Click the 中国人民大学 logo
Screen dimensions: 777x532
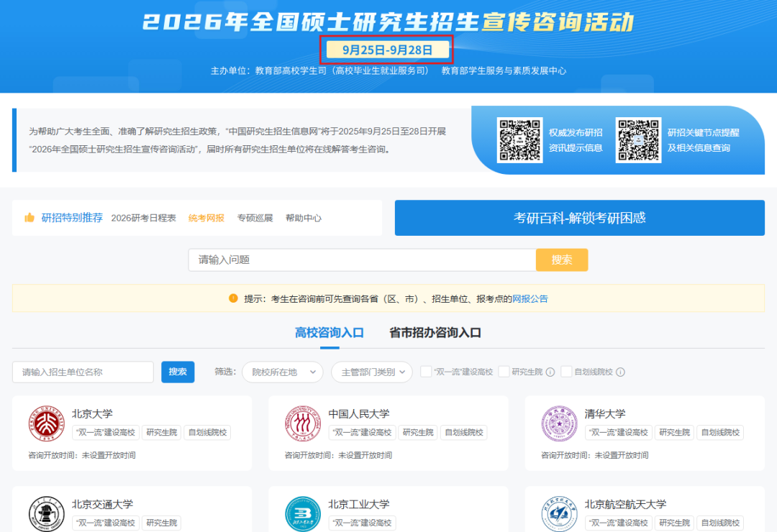click(x=303, y=423)
